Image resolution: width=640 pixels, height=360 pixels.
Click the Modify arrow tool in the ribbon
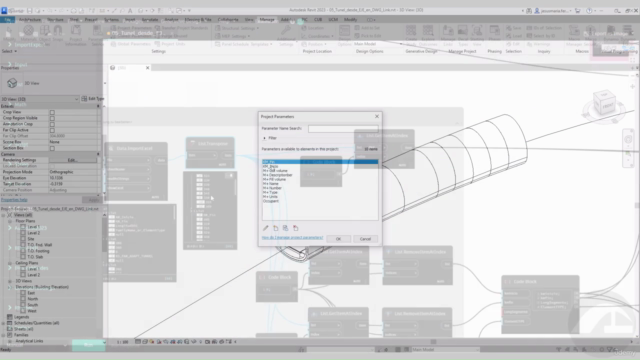[x=9, y=33]
